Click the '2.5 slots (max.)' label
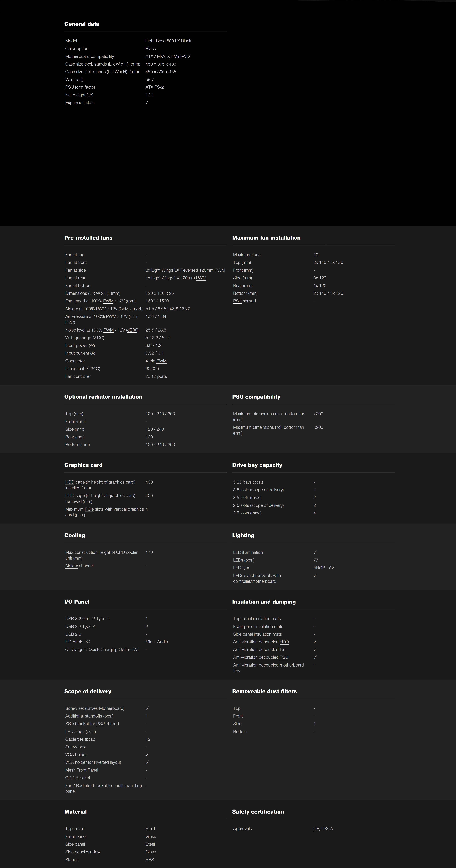The image size is (456, 868). tap(247, 513)
